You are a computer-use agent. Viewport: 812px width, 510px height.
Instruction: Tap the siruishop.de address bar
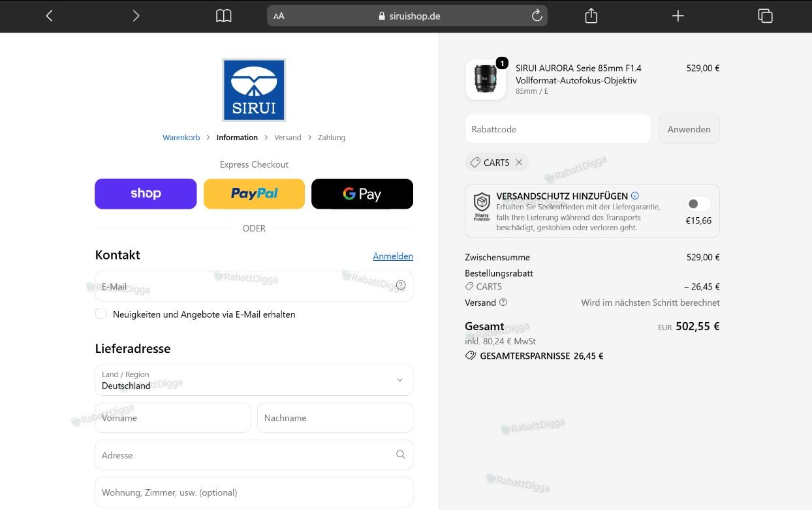coord(407,16)
